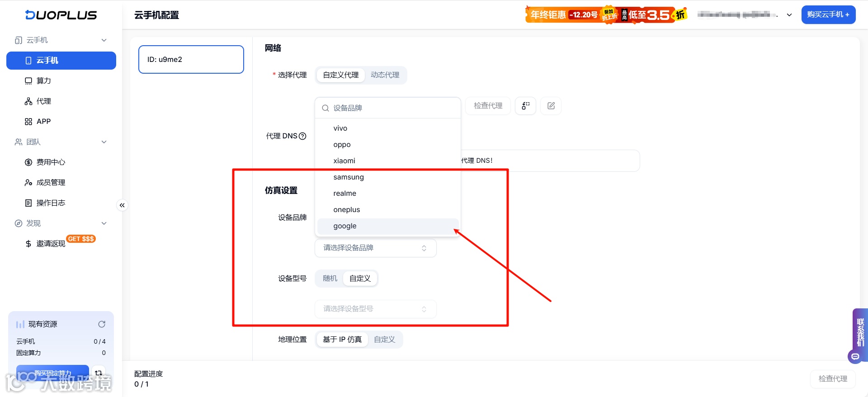Viewport: 868px width, 397px height.
Task: Open 成员管理 in sidebar
Action: [x=61, y=183]
